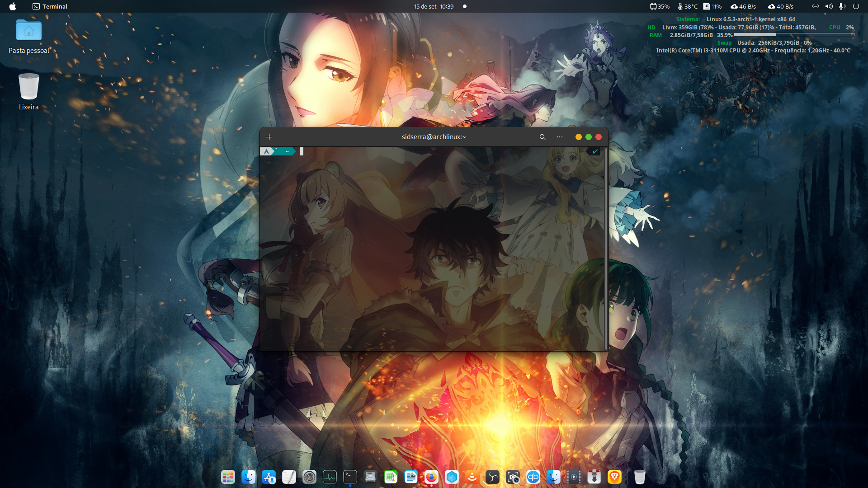Viewport: 868px width, 488px height.
Task: Click the Sistema kernel info text
Action: pos(736,19)
